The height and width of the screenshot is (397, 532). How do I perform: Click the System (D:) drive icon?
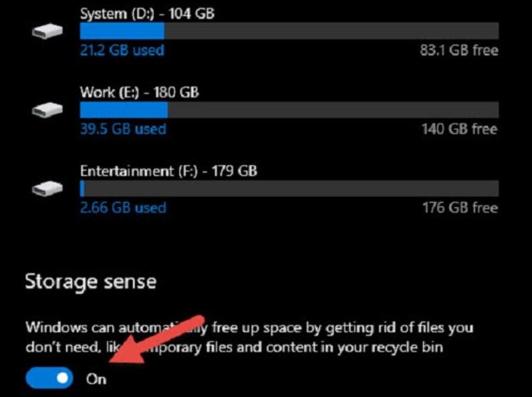pyautogui.click(x=47, y=31)
